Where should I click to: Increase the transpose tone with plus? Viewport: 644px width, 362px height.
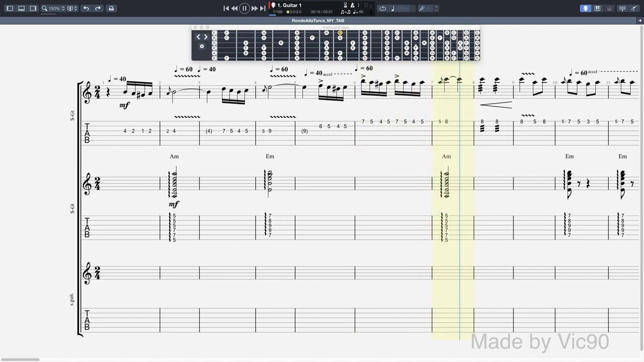click(436, 7)
